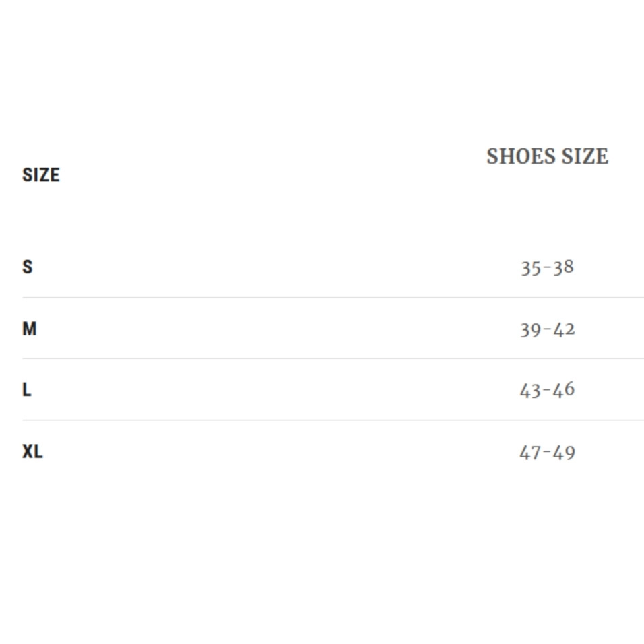Image resolution: width=644 pixels, height=644 pixels.
Task: Select the S size label
Action: (27, 267)
